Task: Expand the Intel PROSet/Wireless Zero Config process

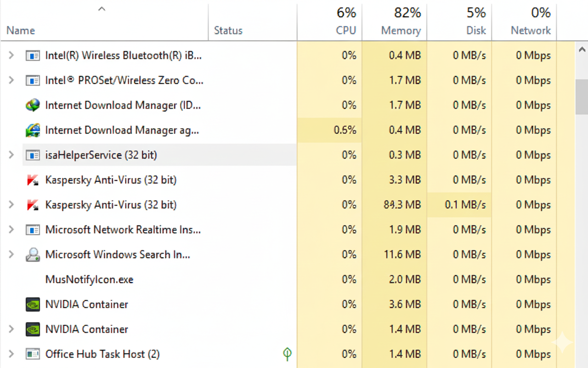Action: click(11, 80)
